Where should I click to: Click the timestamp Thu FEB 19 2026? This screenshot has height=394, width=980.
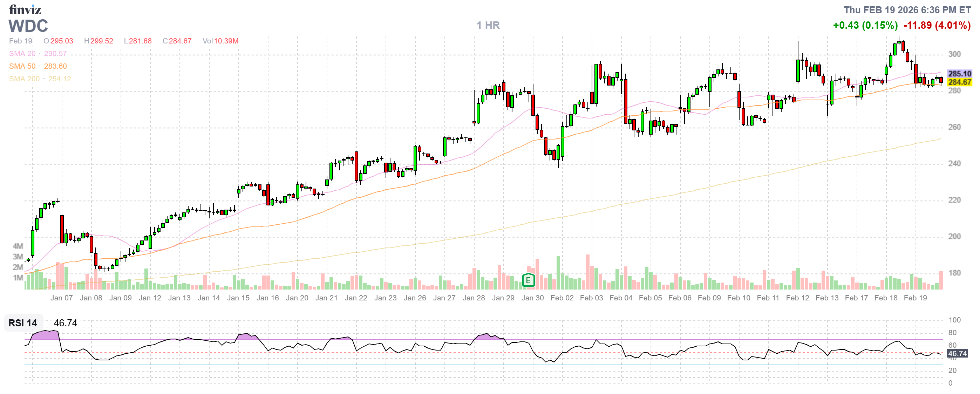pyautogui.click(x=907, y=10)
